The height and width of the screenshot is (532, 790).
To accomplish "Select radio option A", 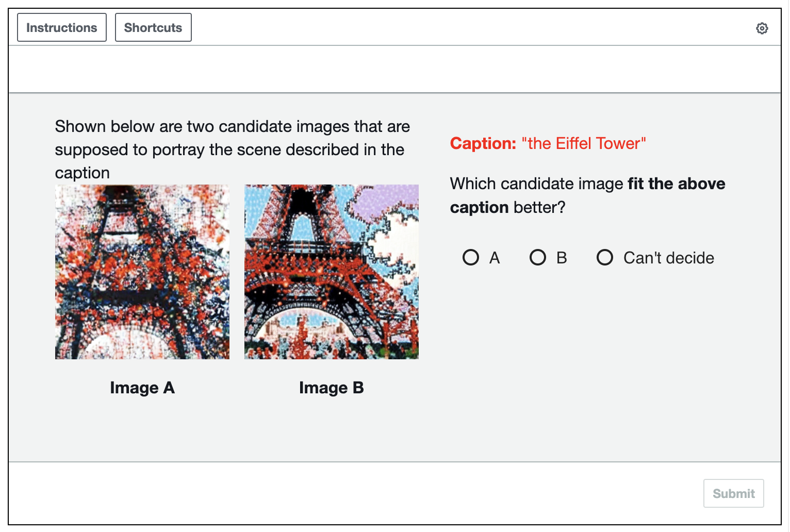I will 470,257.
